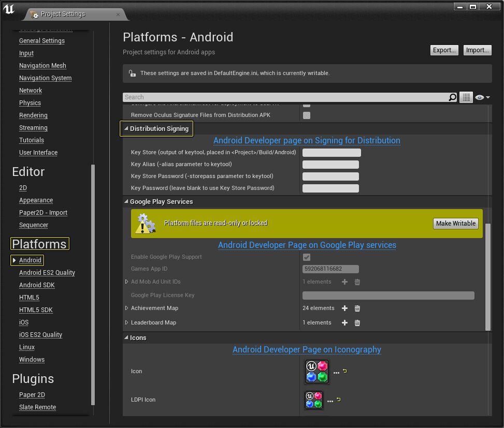Viewport: 504px width, 428px height.
Task: Select the Project Settings tab
Action: [x=63, y=14]
